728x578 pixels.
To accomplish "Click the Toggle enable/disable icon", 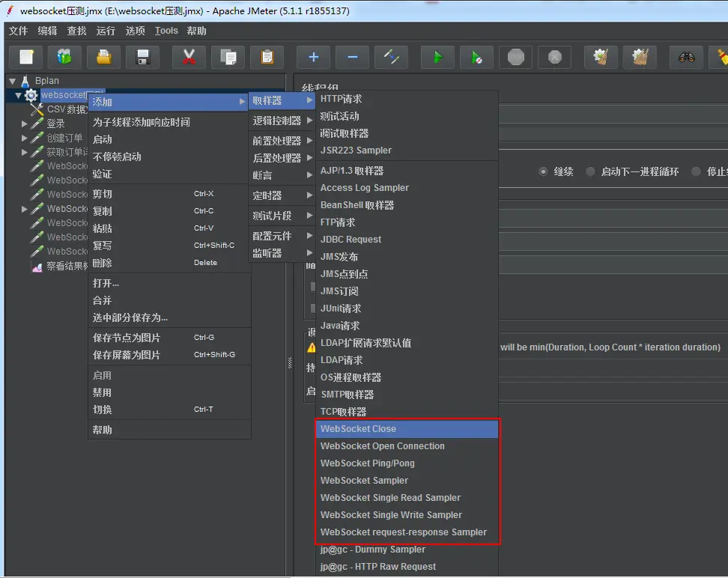I will point(392,57).
